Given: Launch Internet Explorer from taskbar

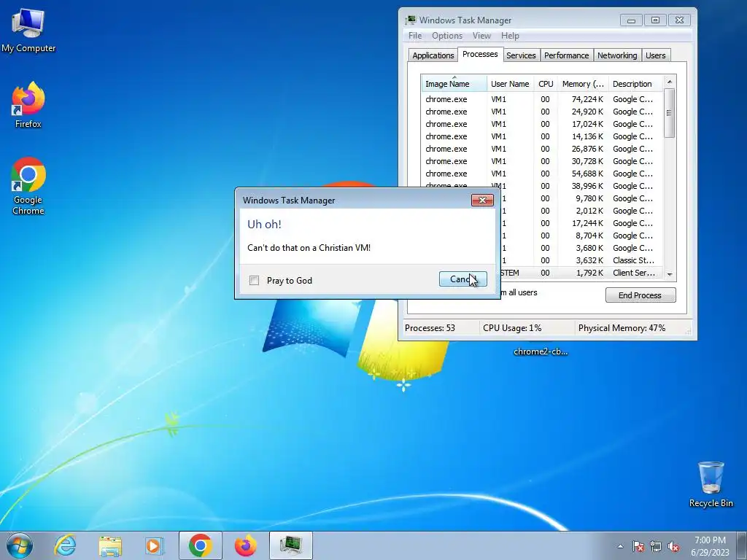Looking at the screenshot, I should point(65,545).
